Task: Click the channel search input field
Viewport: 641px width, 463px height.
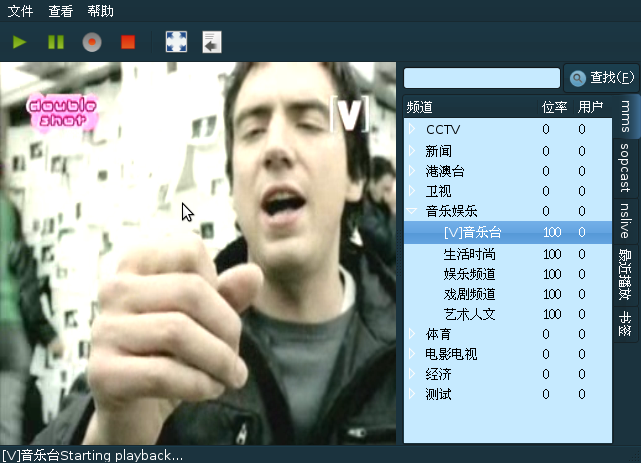Action: (x=482, y=78)
